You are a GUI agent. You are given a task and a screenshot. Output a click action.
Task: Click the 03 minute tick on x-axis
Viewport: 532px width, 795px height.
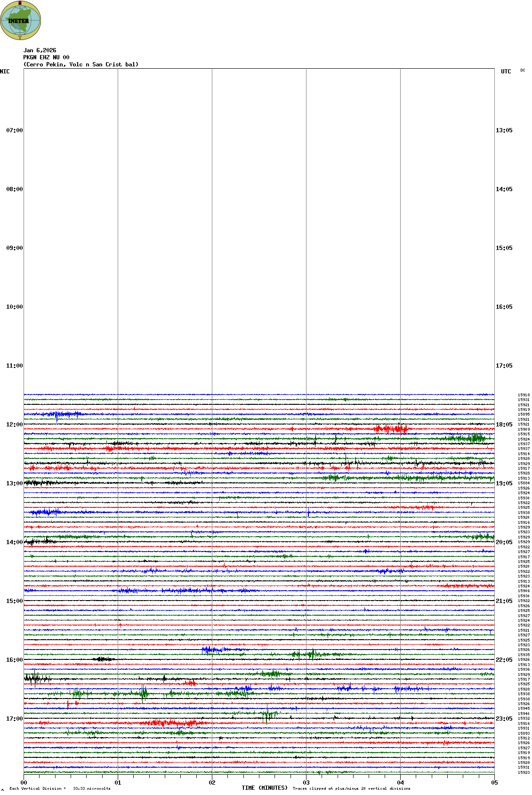coord(306,783)
